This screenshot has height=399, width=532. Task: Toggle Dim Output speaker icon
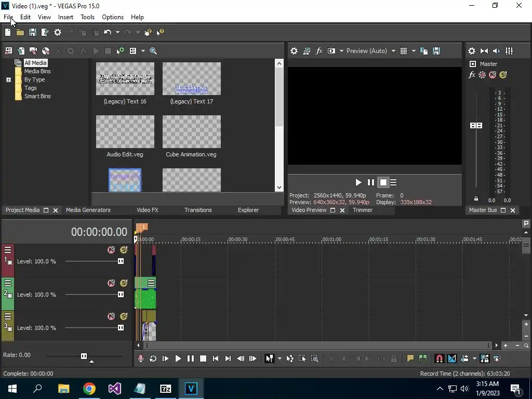tap(497, 51)
